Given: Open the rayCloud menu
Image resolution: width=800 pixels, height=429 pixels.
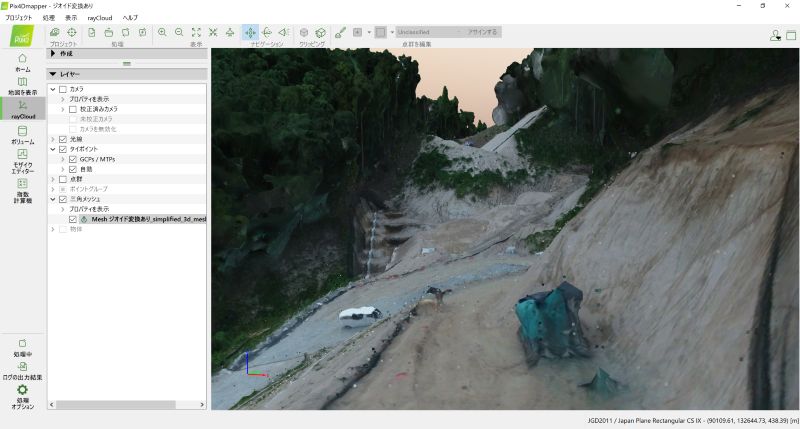Looking at the screenshot, I should (99, 18).
